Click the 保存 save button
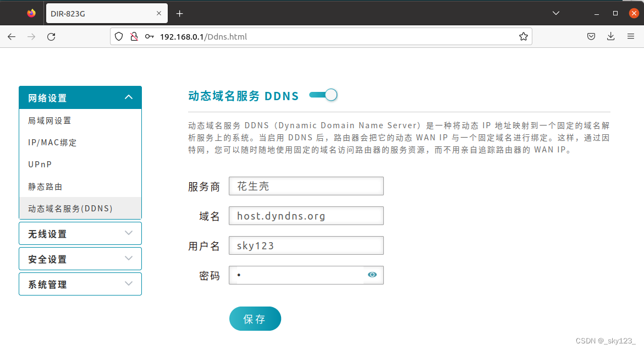This screenshot has height=350, width=644. coord(255,318)
